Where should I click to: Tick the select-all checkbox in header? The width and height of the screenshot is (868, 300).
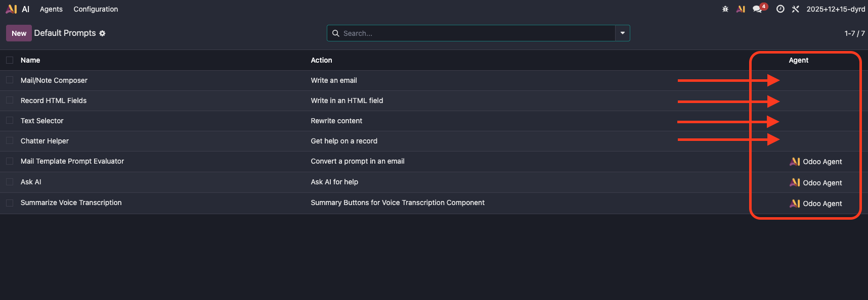coord(10,60)
